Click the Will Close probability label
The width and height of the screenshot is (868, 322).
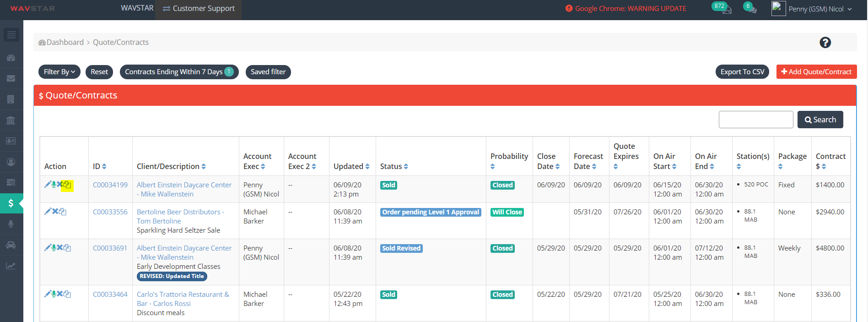[x=507, y=212]
